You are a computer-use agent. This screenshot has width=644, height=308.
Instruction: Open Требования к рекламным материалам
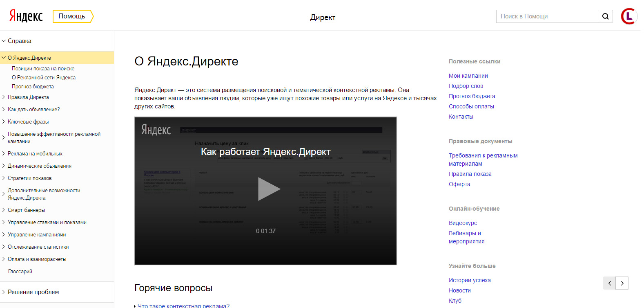pyautogui.click(x=483, y=160)
